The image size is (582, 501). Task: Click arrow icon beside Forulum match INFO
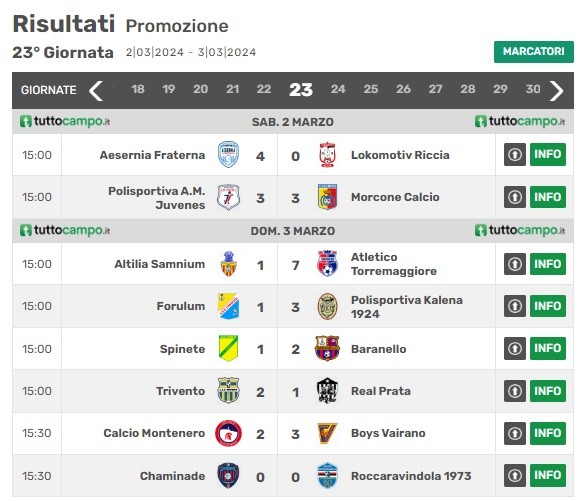click(514, 306)
